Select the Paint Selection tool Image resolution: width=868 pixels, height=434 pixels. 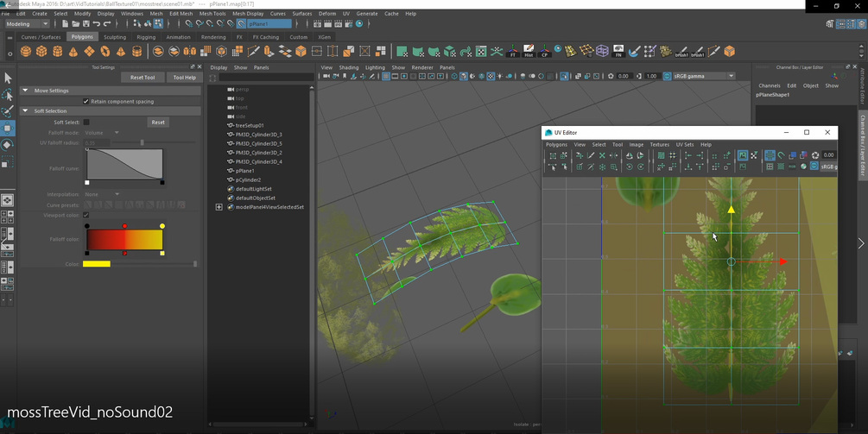click(8, 111)
